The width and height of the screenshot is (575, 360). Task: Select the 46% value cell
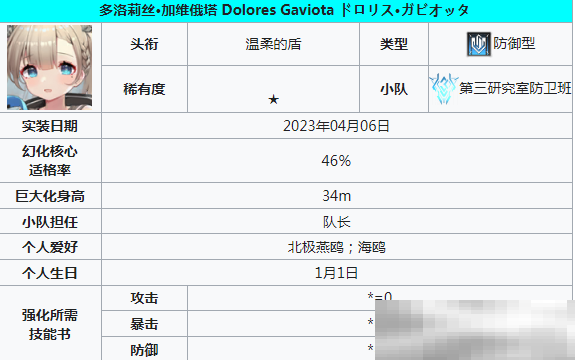coord(337,161)
